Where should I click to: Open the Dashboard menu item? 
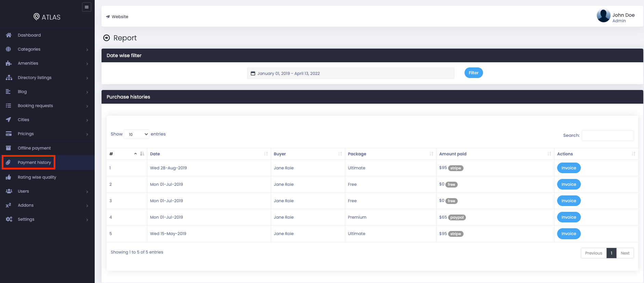pyautogui.click(x=47, y=35)
